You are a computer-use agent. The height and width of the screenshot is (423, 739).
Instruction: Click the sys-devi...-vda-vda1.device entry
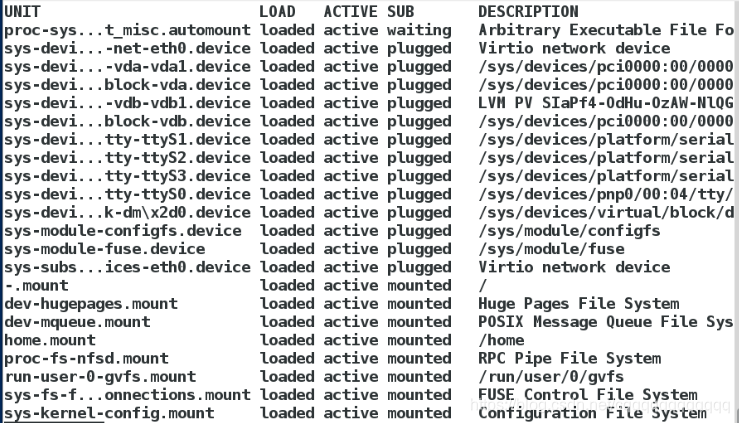point(128,66)
